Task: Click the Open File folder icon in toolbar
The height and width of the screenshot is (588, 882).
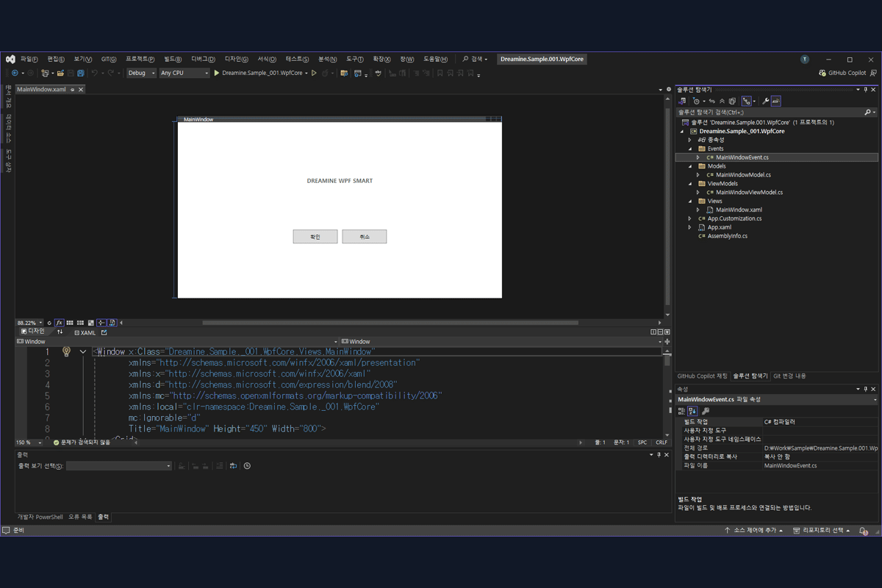Action: pyautogui.click(x=60, y=73)
